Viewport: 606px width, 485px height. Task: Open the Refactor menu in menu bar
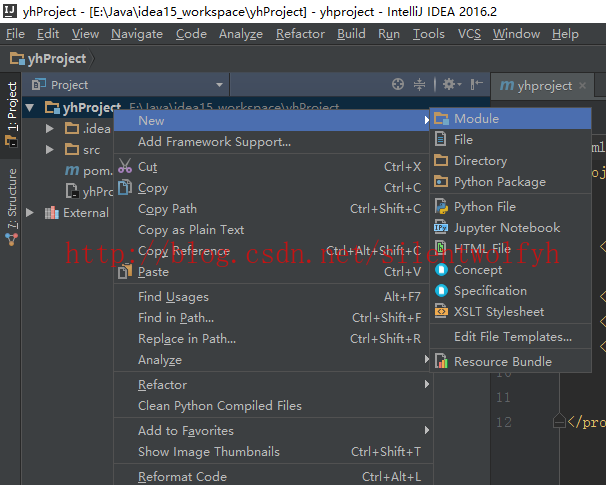click(300, 34)
